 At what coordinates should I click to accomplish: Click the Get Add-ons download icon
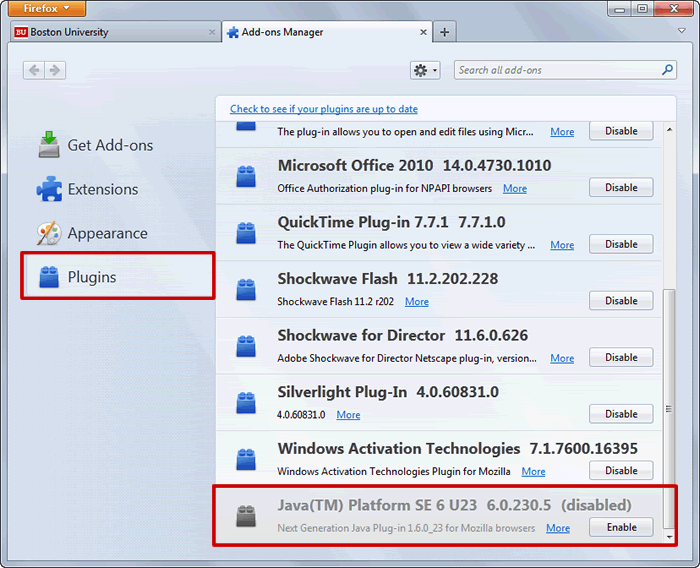click(x=49, y=145)
